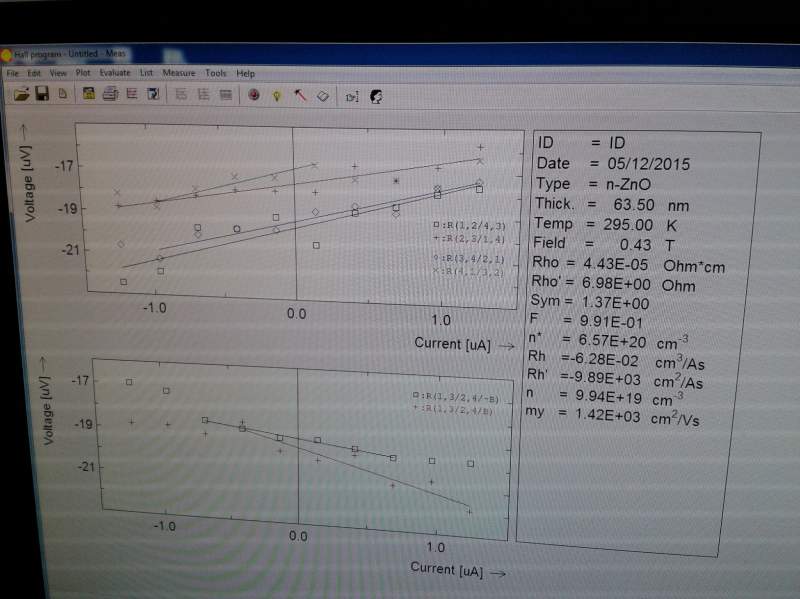800x599 pixels.
Task: Open the Tools menu
Action: pyautogui.click(x=216, y=73)
